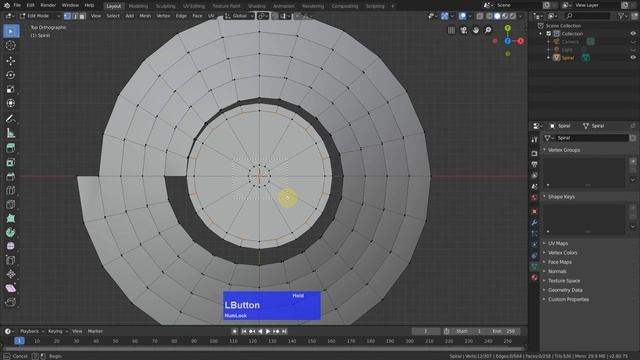Screen dimensions: 640x360
Task: Expand the Custom Properties panel
Action: tap(568, 300)
